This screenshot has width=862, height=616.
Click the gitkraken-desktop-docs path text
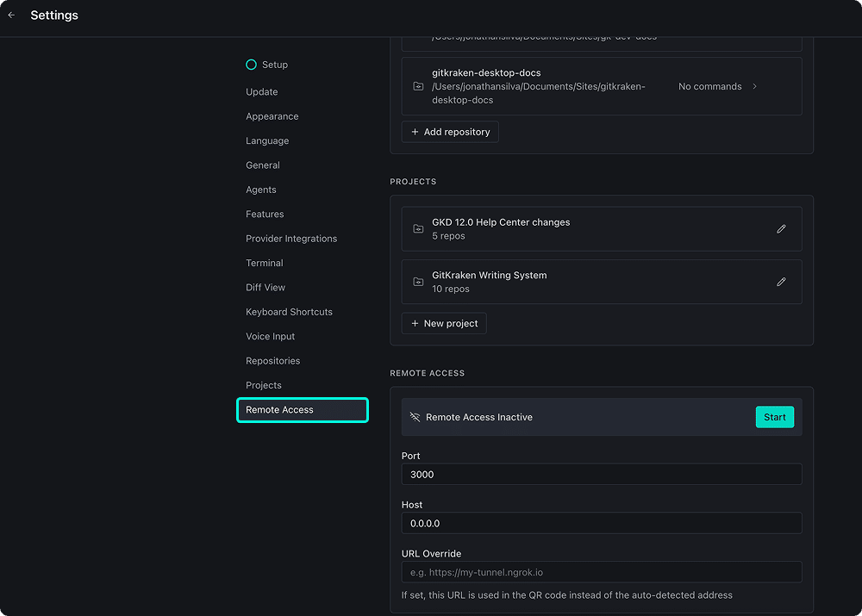pos(539,93)
